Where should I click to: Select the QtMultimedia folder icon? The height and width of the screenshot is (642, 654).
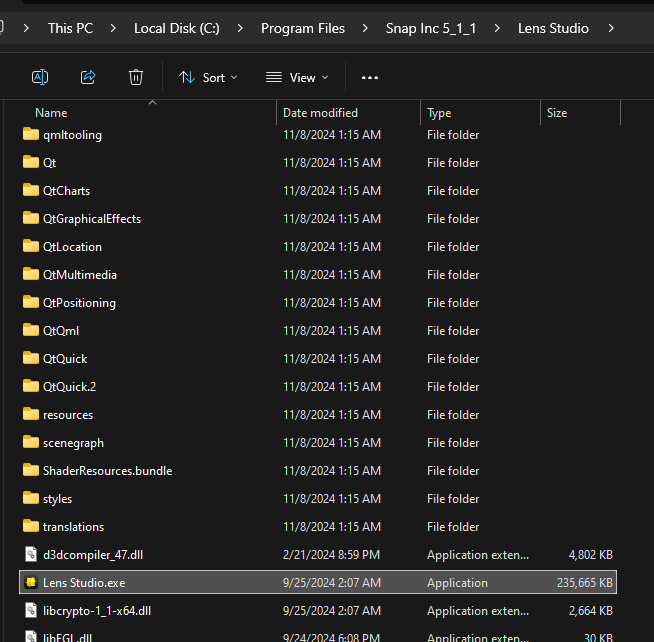click(31, 274)
